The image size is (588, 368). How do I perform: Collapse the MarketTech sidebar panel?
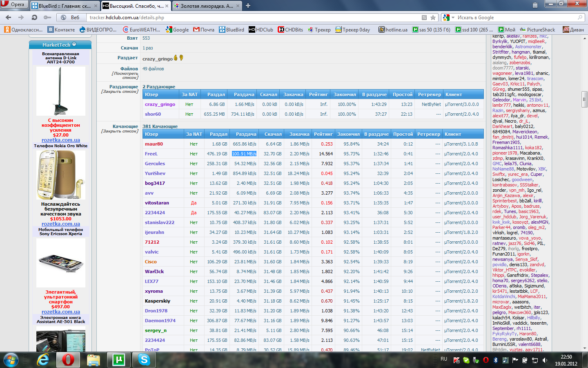click(x=74, y=45)
